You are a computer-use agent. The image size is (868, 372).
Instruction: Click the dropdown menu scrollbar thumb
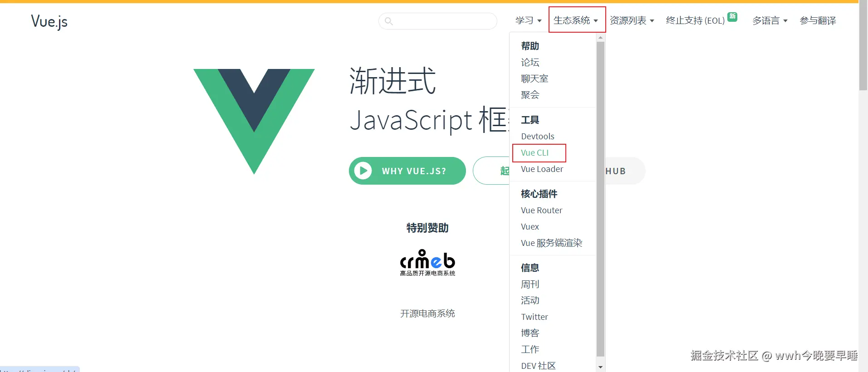point(600,199)
